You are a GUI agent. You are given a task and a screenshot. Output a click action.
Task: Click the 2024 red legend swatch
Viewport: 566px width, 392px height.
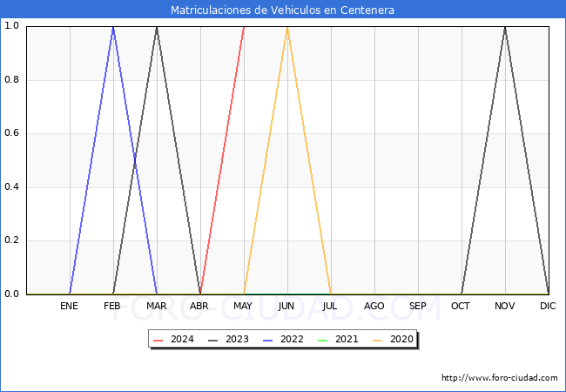[x=158, y=341]
